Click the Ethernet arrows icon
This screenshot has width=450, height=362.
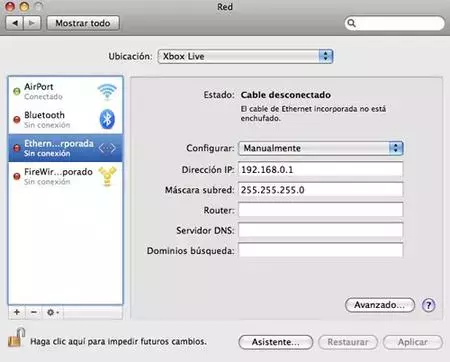(107, 148)
